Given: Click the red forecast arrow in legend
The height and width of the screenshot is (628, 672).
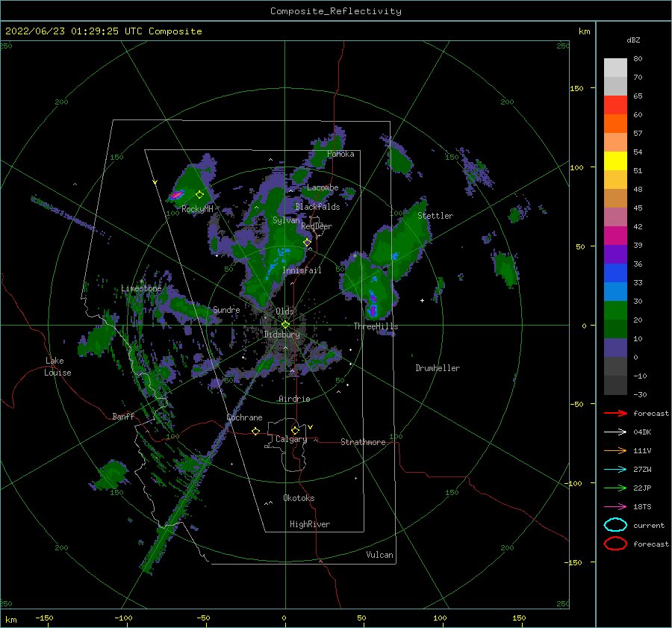Looking at the screenshot, I should tap(615, 413).
